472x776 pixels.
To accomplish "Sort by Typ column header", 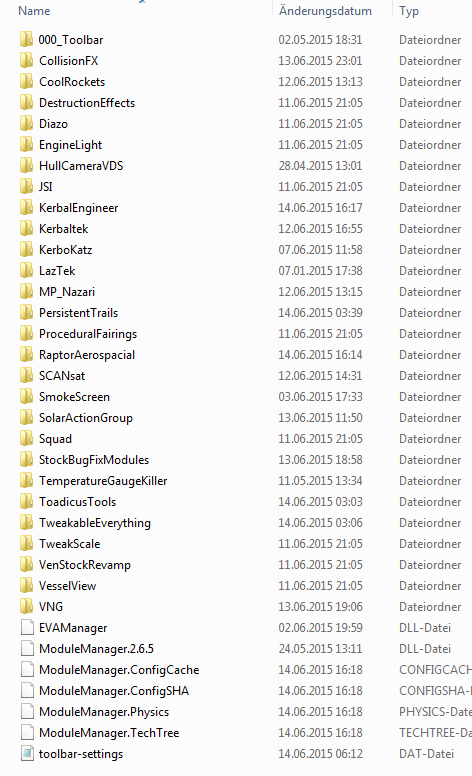I will (x=409, y=11).
